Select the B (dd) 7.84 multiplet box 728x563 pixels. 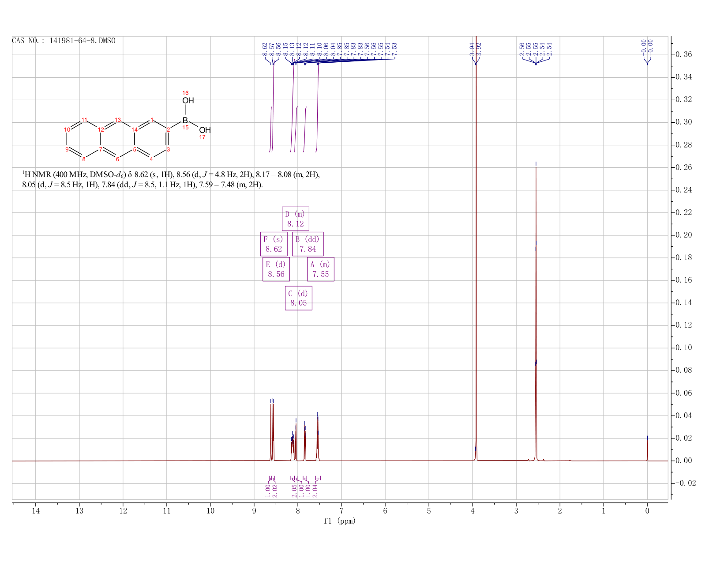click(x=308, y=244)
